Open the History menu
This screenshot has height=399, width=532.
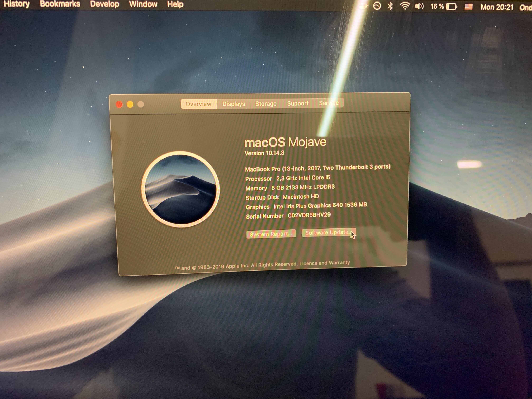17,4
